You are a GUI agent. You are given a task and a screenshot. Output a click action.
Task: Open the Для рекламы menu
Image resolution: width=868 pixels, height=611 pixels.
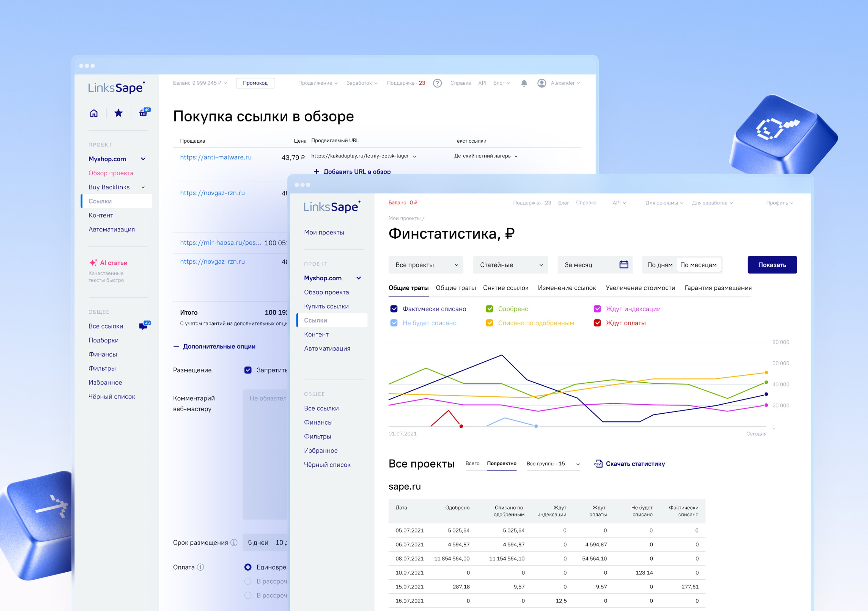(664, 203)
